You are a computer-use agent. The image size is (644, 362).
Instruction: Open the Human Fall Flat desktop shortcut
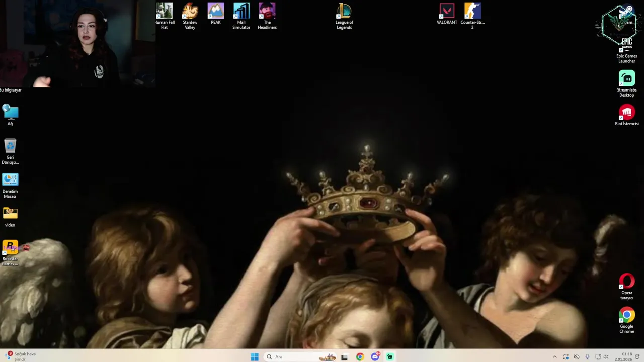[x=164, y=16]
